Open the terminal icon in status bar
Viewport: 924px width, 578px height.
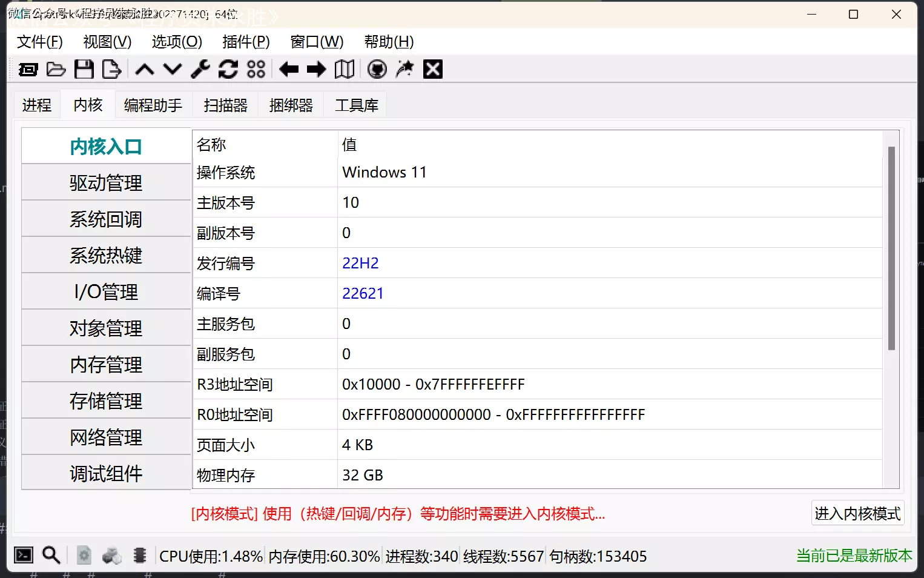point(24,555)
